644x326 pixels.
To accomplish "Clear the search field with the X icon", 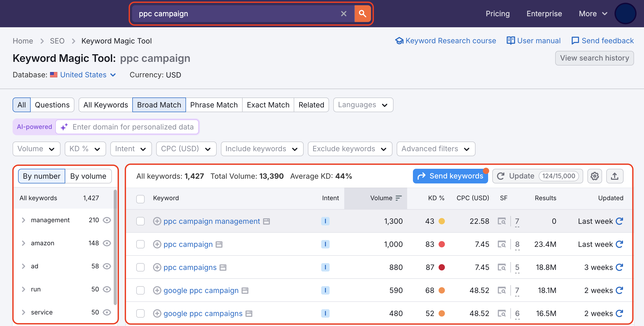I will (x=343, y=14).
